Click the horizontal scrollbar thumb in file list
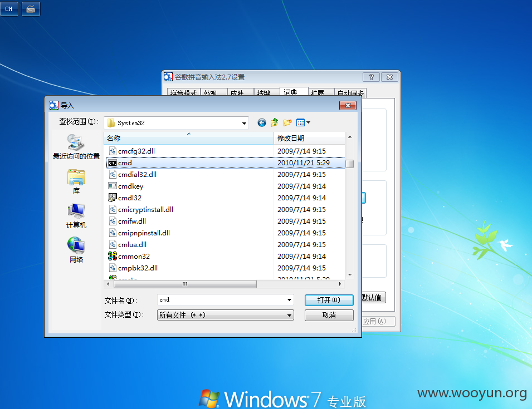The image size is (532, 409). (185, 284)
